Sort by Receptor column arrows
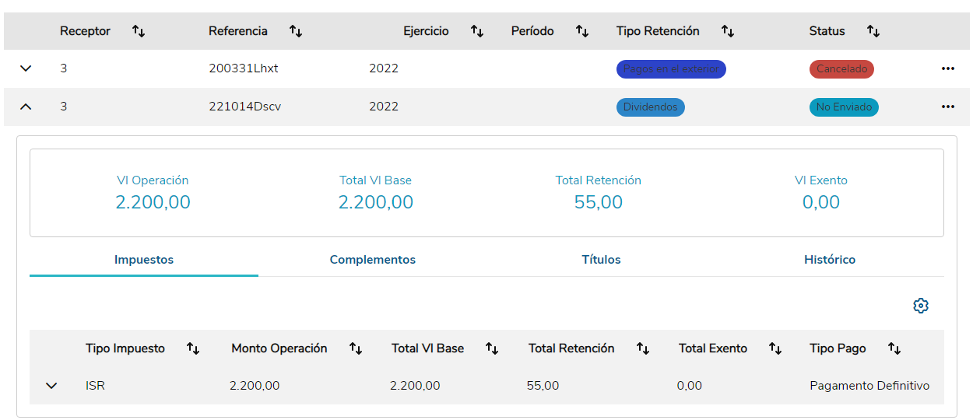980x420 pixels. click(139, 31)
